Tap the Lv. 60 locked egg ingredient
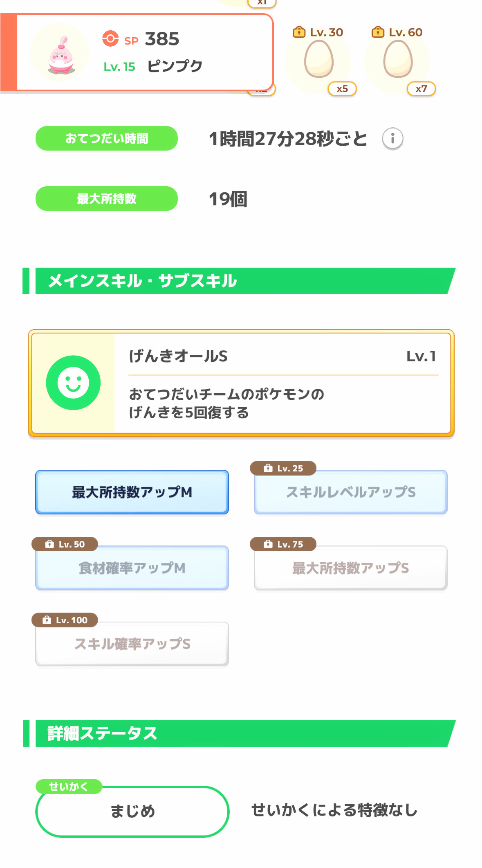The width and height of the screenshot is (482, 868). coord(398,61)
